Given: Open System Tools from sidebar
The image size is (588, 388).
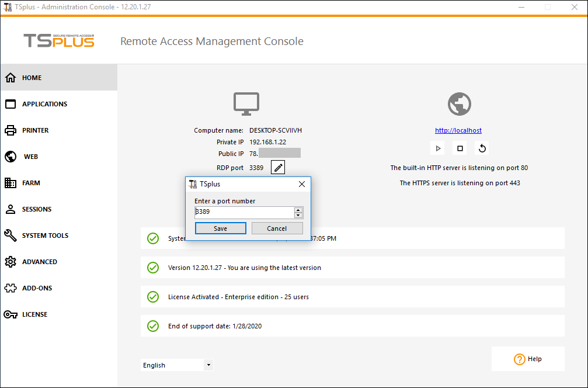Looking at the screenshot, I should pos(45,235).
